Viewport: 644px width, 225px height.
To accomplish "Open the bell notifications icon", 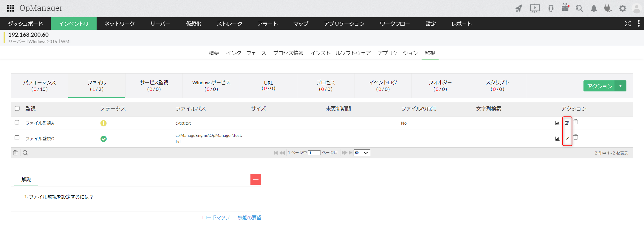I will coord(594,8).
